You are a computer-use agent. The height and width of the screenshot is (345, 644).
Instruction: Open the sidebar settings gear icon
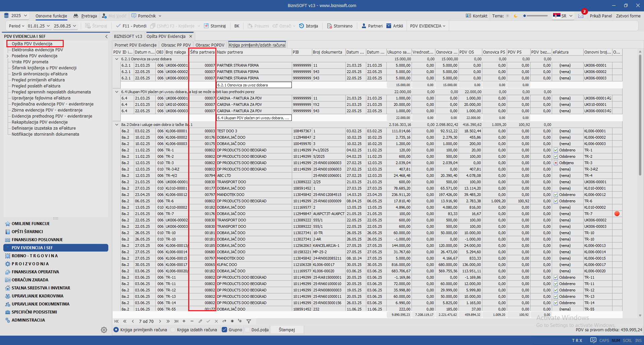104,330
